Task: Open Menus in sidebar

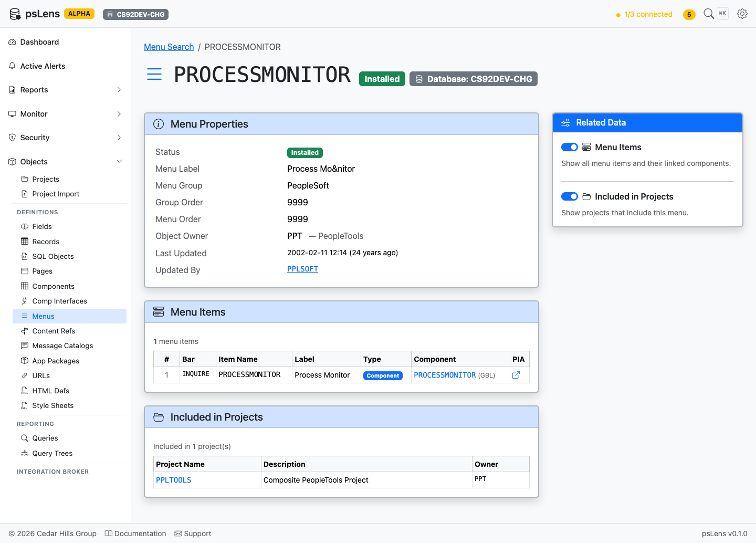Action: [69, 316]
